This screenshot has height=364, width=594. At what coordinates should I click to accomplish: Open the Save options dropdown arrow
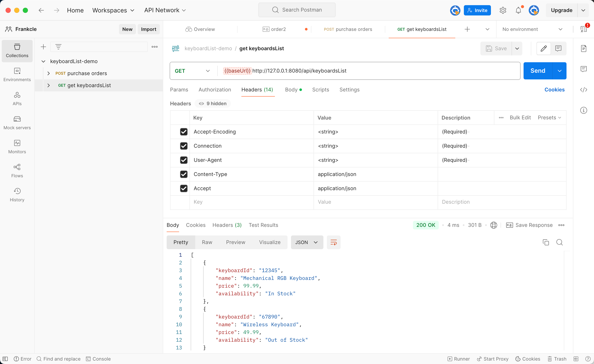[x=517, y=49]
